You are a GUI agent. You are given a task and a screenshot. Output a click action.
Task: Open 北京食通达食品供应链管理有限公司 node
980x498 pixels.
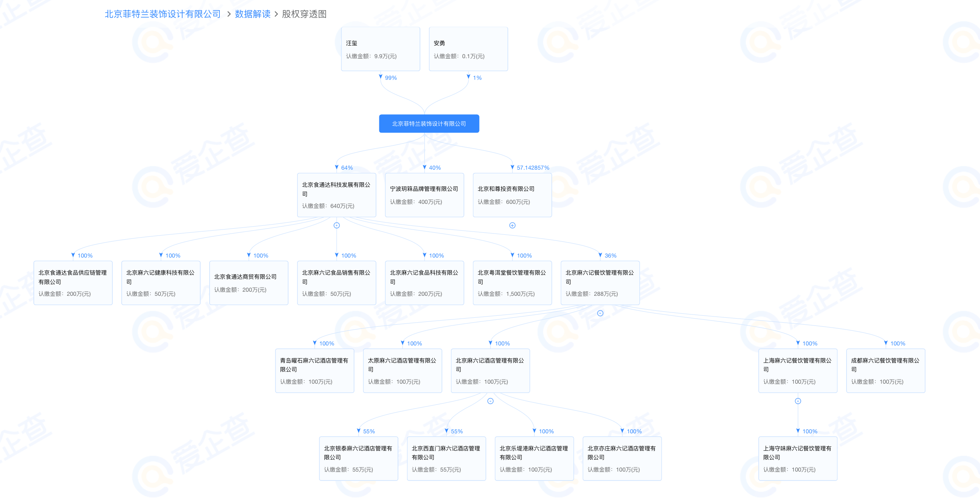tap(73, 283)
